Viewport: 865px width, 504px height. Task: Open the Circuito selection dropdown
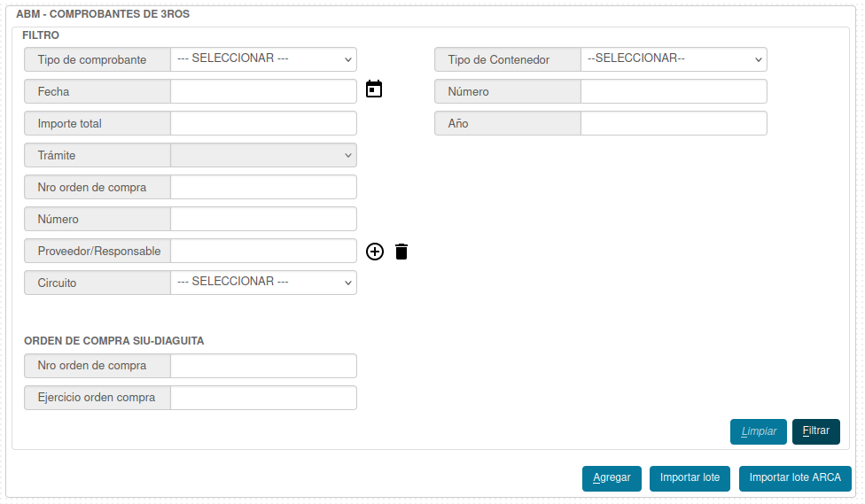click(x=263, y=283)
